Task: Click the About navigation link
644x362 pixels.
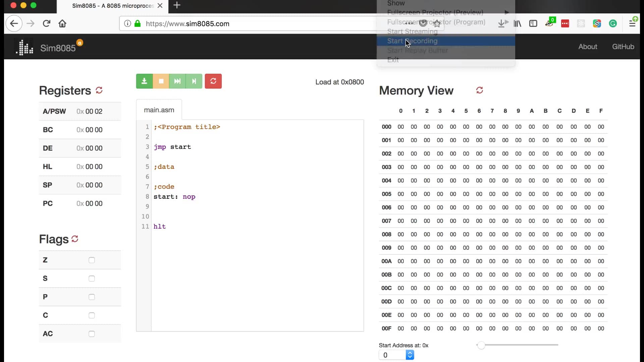Action: (588, 47)
